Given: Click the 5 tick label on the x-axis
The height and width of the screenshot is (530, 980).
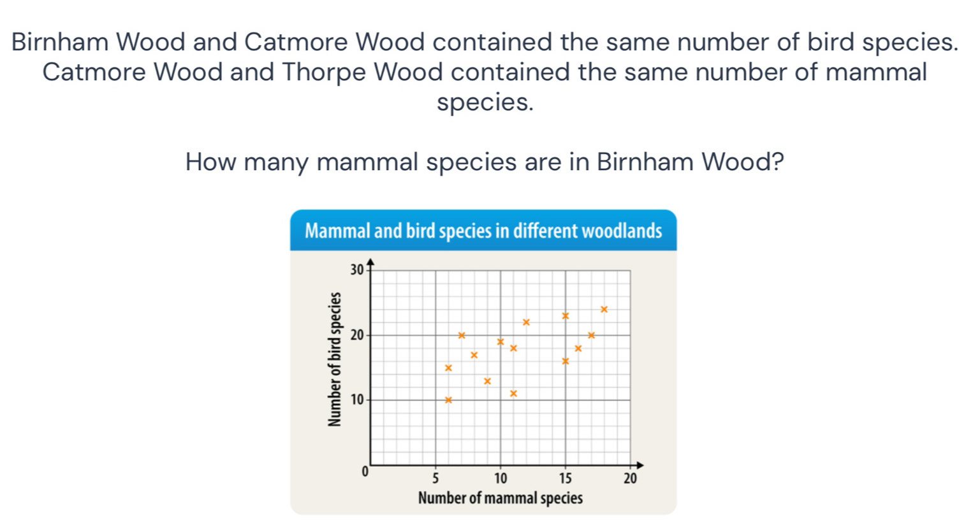Looking at the screenshot, I should (435, 479).
